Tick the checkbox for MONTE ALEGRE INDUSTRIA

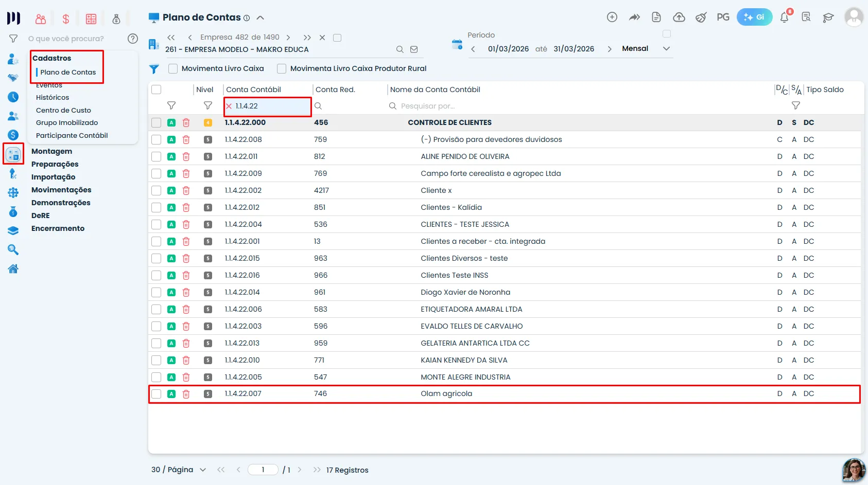coord(157,377)
